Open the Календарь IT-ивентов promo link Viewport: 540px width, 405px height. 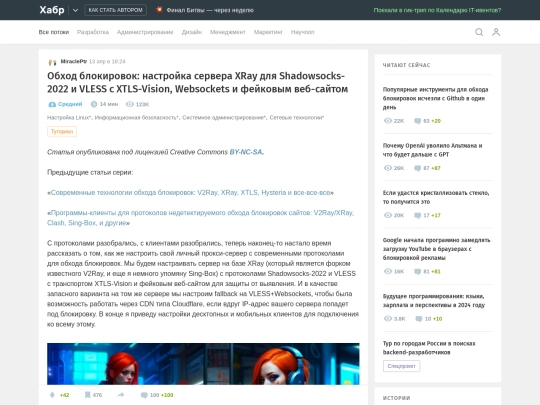coord(437,10)
